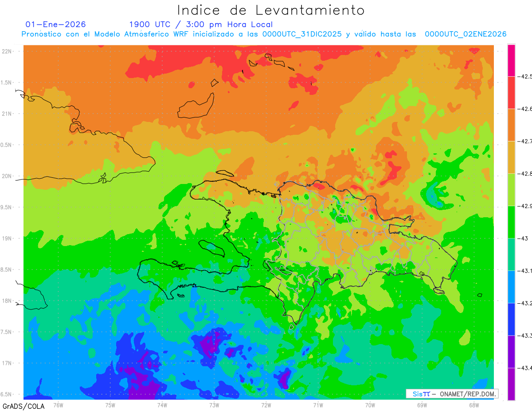532x411 pixels.
Task: Click violet swatch below -43.4
Action: click(x=511, y=384)
